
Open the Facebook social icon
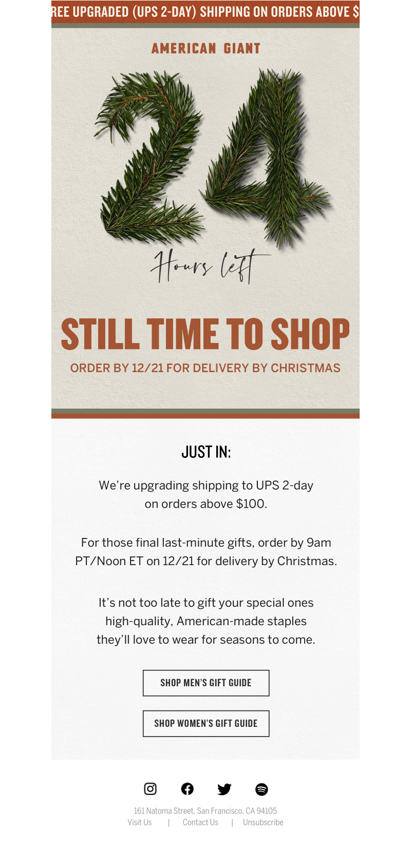point(188,789)
